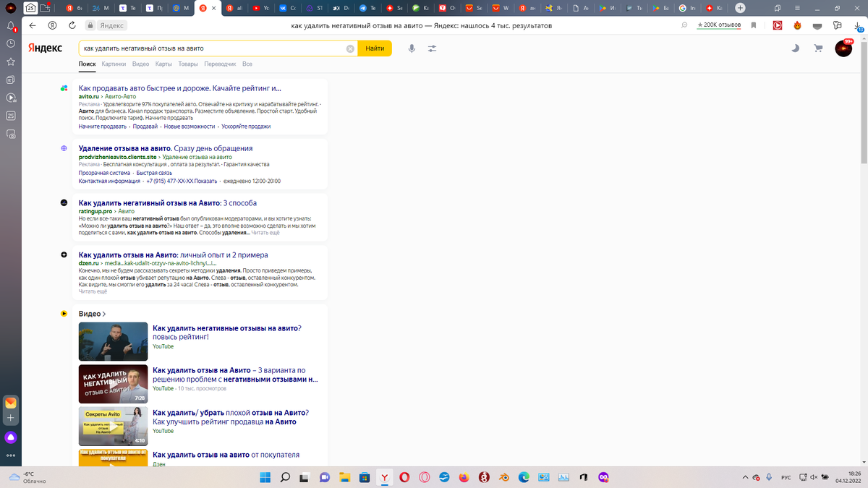The width and height of the screenshot is (868, 488).
Task: Open Windows Start button on taskbar
Action: [x=265, y=477]
